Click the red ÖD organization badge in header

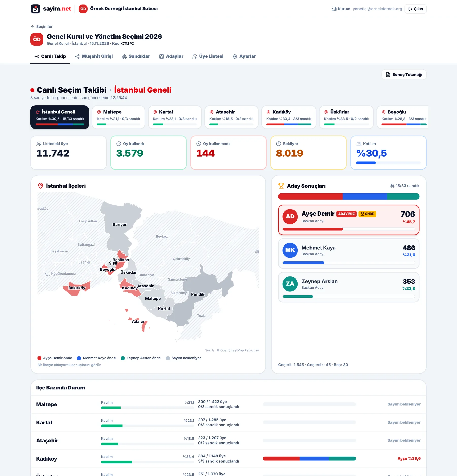coord(83,9)
